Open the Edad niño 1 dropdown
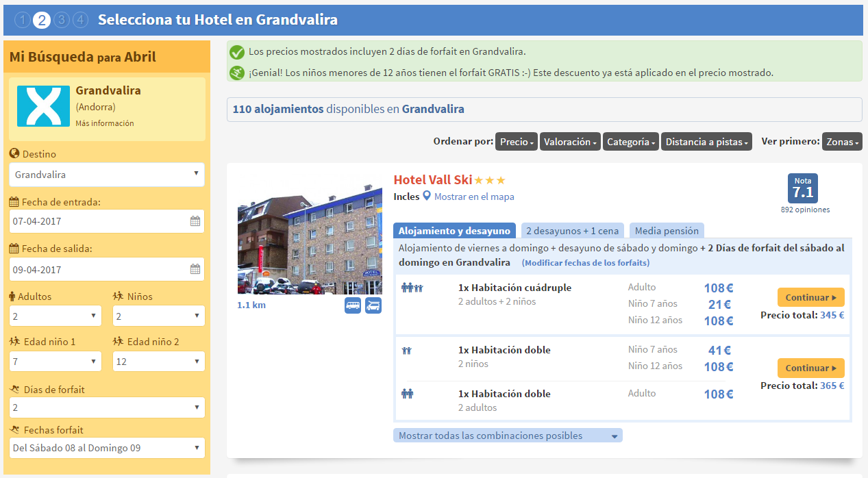868x478 pixels. pos(55,361)
